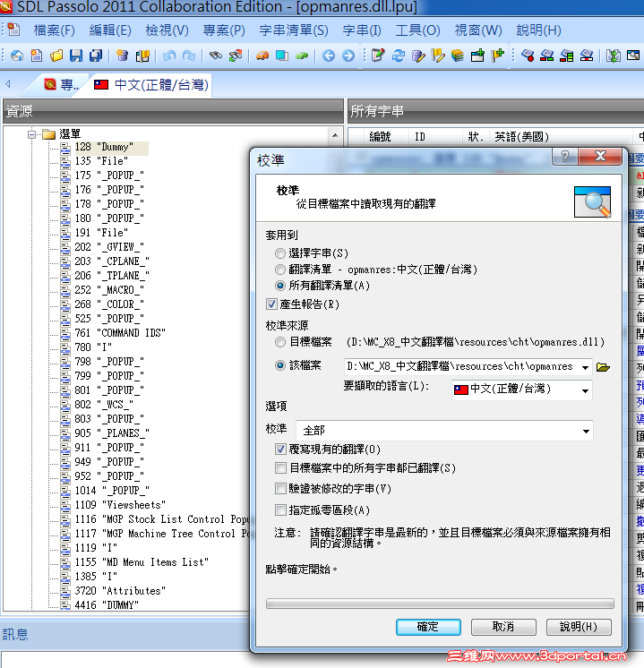
Task: Select the 目標檔案 radio button
Action: pos(280,342)
